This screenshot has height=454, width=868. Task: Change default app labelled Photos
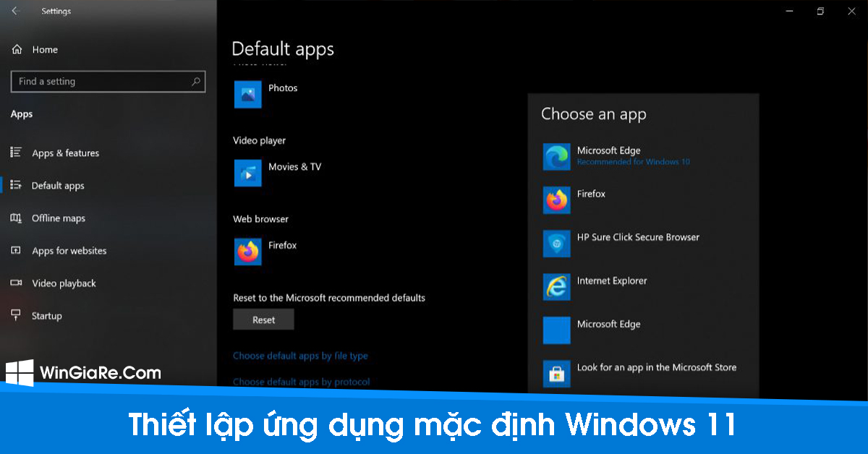(283, 88)
